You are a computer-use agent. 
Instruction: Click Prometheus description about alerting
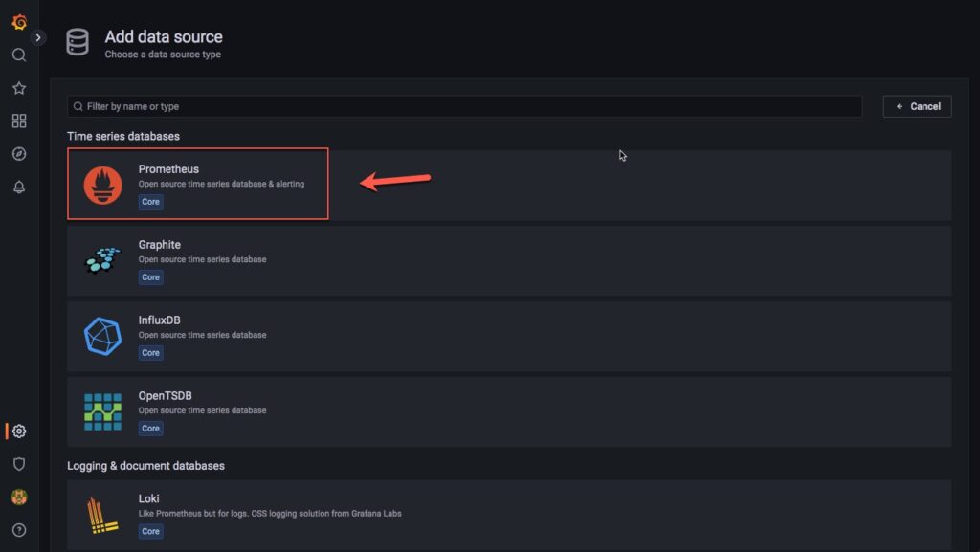point(221,184)
